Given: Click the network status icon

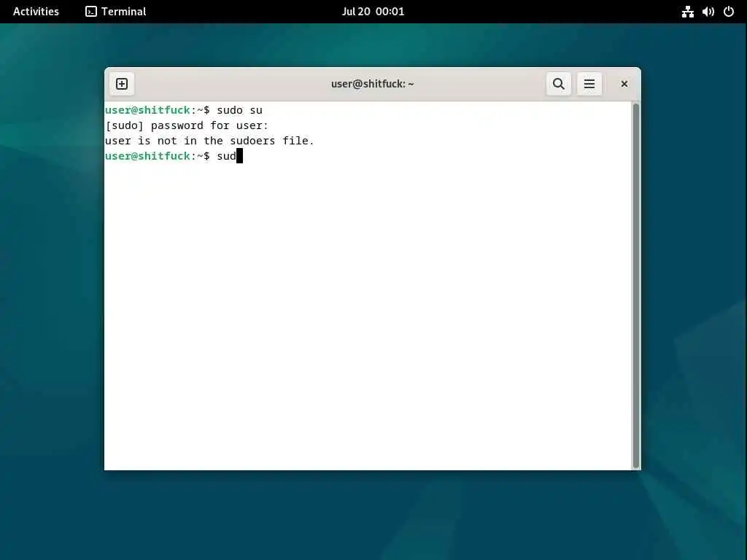Looking at the screenshot, I should click(687, 12).
